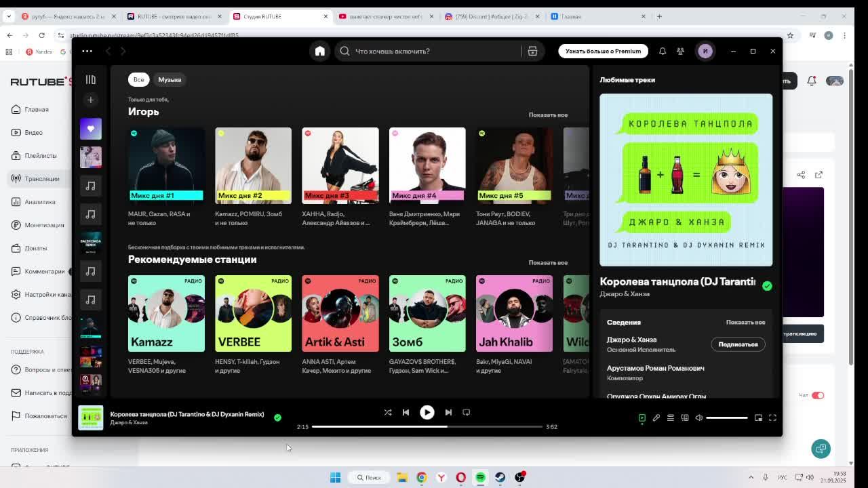868x488 pixels.
Task: Open 'Видео' in the RUTUBE sidebar
Action: [33, 132]
